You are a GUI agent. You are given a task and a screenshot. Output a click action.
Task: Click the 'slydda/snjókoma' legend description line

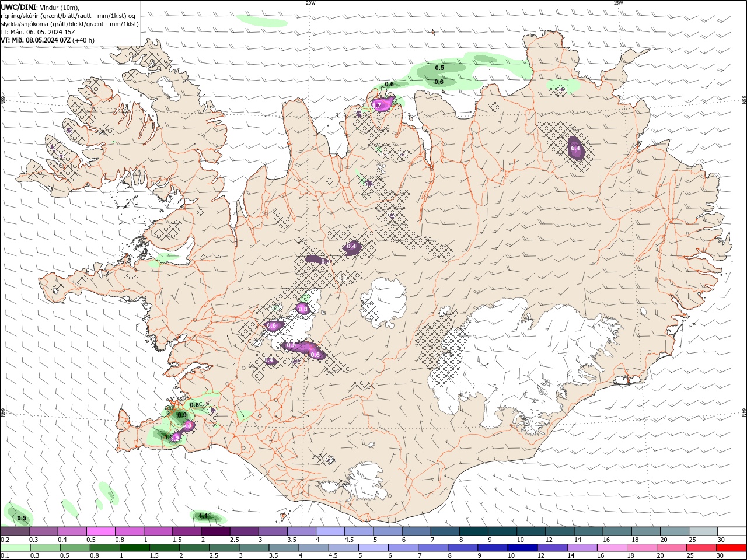(69, 24)
